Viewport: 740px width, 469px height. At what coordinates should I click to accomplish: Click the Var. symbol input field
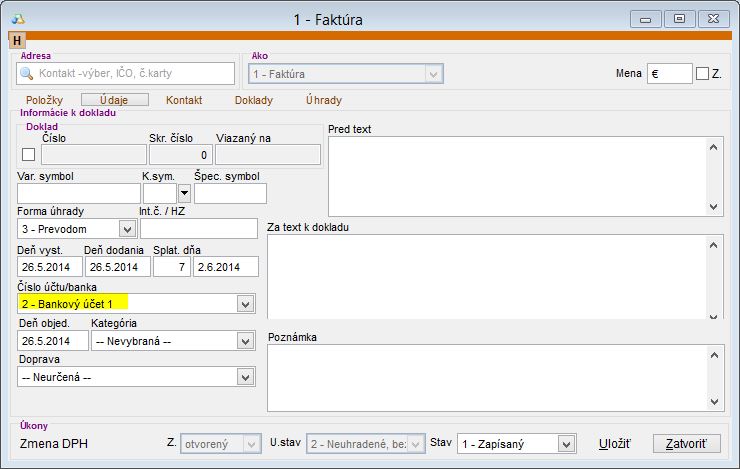coord(79,193)
